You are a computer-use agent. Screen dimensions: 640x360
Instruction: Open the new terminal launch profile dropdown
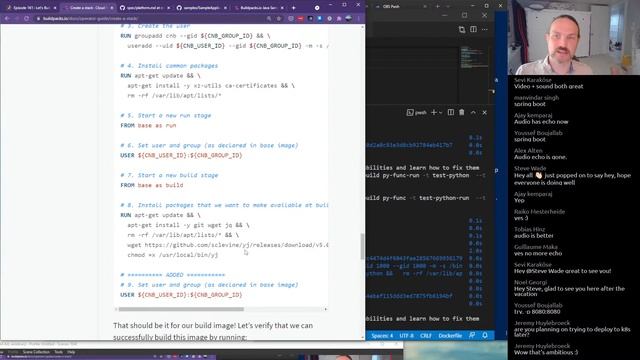(440, 113)
